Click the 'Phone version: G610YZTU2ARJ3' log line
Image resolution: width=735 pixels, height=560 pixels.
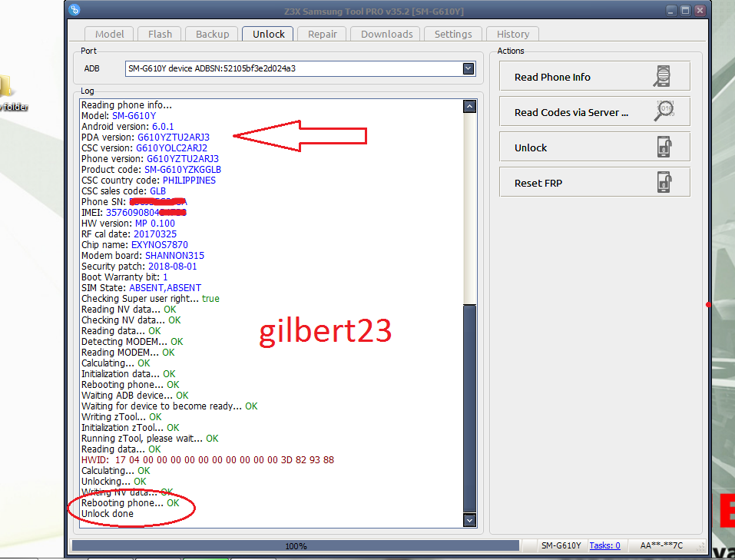(150, 159)
